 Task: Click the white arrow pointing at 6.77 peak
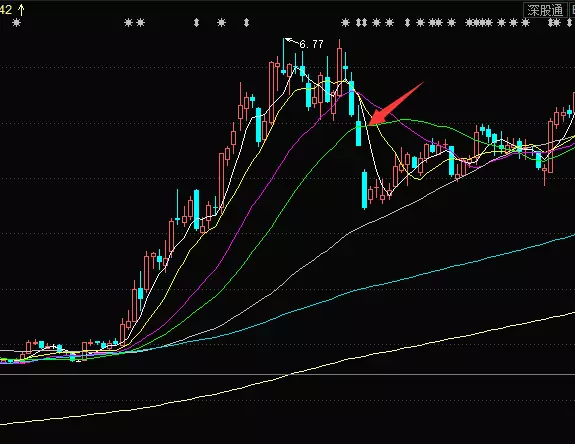[292, 41]
